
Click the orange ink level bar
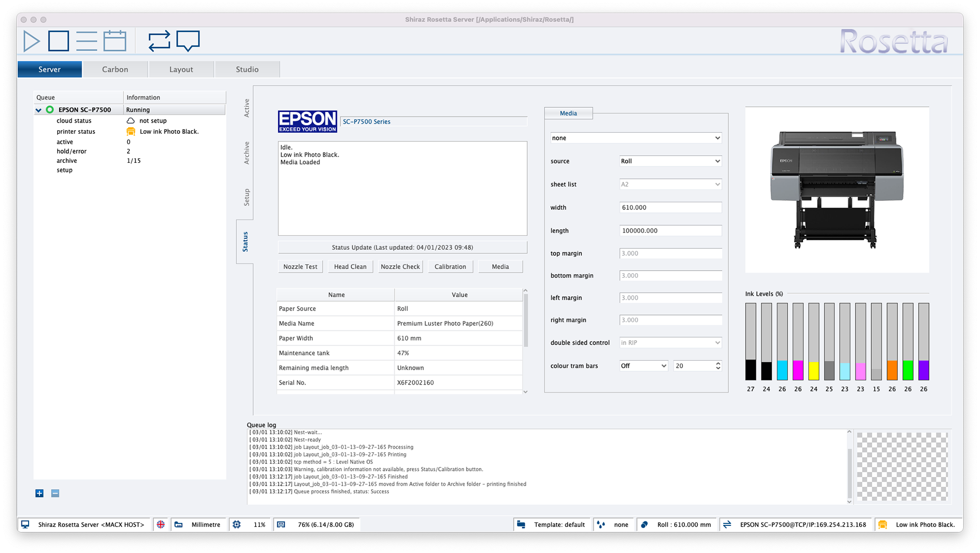[892, 342]
